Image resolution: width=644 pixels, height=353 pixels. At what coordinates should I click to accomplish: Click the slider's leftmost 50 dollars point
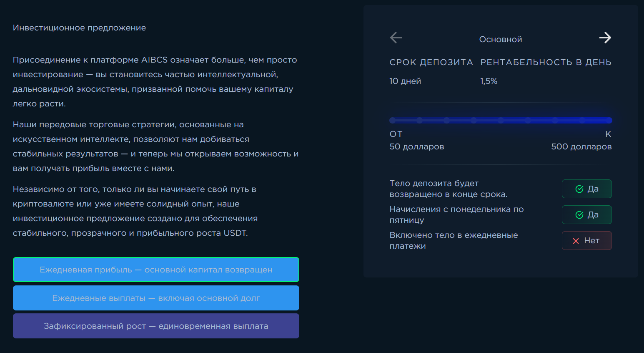[x=392, y=120]
